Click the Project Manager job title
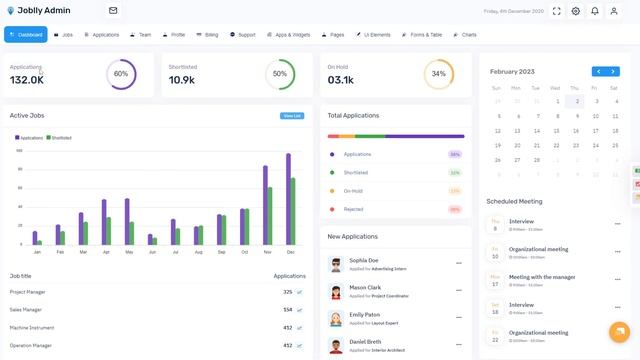640x360 pixels. point(27,292)
